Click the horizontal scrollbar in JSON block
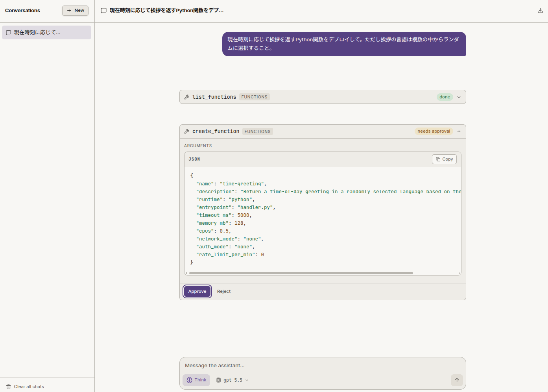This screenshot has width=548, height=392. click(x=301, y=273)
